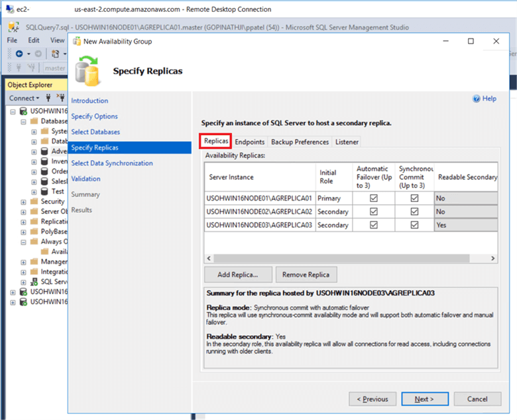The height and width of the screenshot is (420, 517).
Task: Expand the Security node in Object Explorer
Action: tap(24, 201)
